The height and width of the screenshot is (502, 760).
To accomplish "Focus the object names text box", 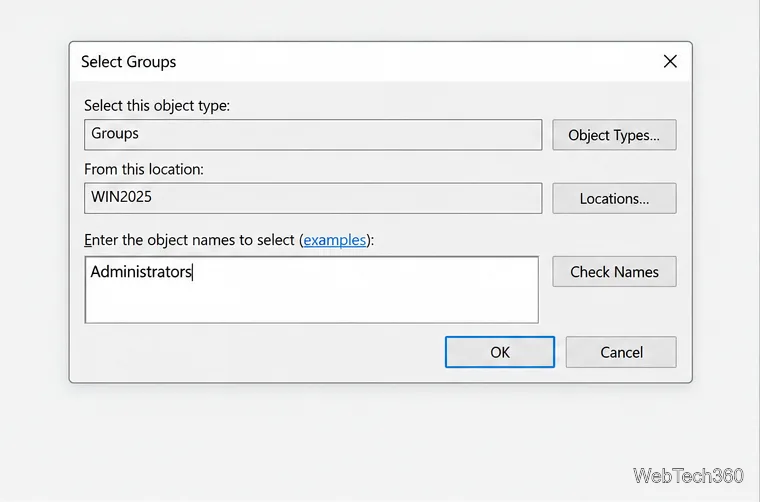I will (x=312, y=290).
